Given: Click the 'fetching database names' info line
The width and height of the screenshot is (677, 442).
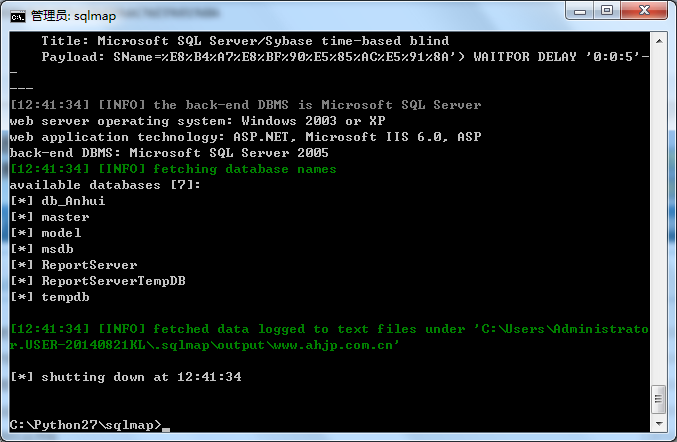Looking at the screenshot, I should click(244, 169).
